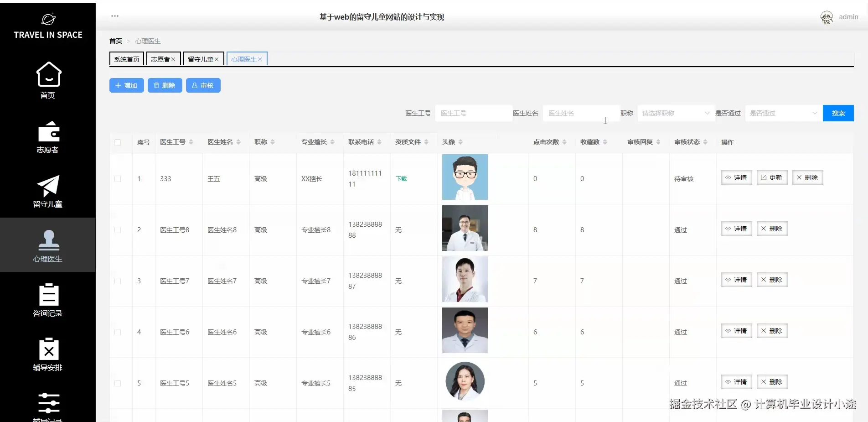Open the avatar photo for 医生姓名8
This screenshot has height=422, width=868.
coord(465,228)
